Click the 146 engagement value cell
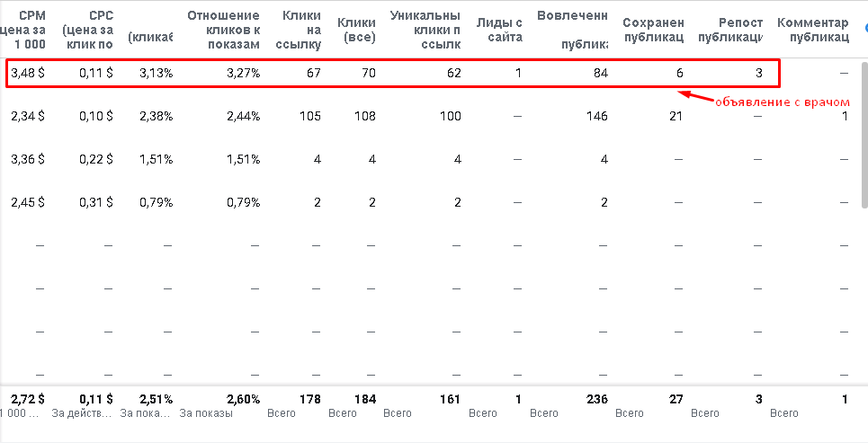This screenshot has height=443, width=868. (595, 116)
